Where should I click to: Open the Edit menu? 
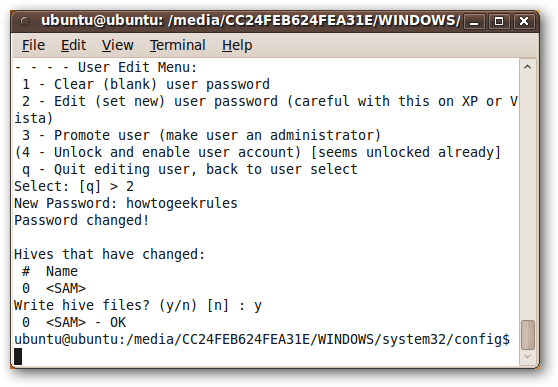[x=73, y=46]
